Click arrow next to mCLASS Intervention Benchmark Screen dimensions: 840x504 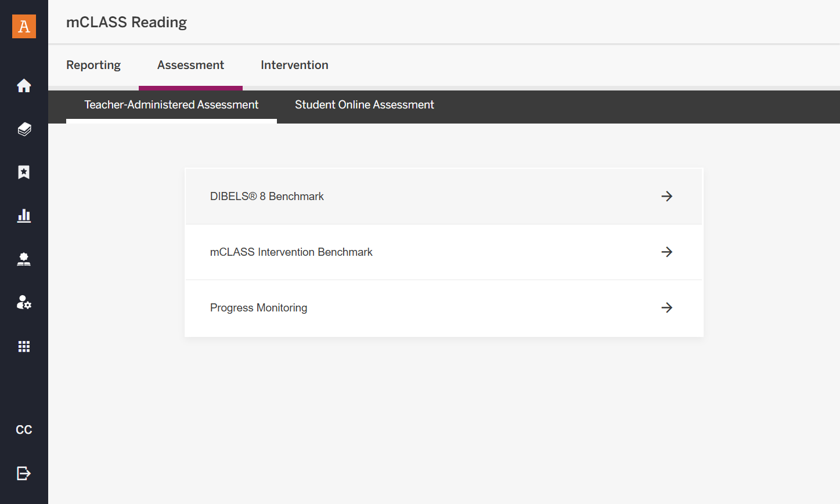tap(667, 252)
